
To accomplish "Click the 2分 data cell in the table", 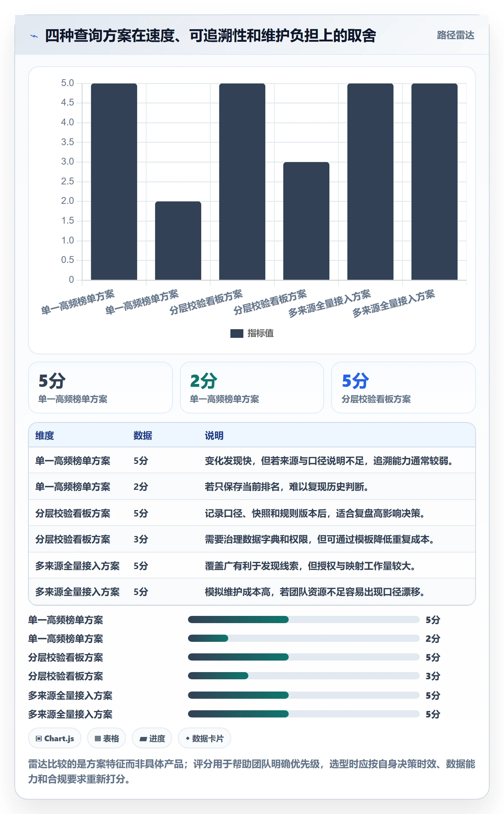I will 141,487.
